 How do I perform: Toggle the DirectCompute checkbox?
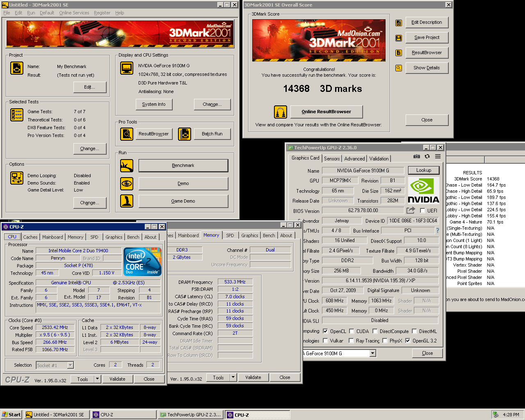(x=375, y=331)
